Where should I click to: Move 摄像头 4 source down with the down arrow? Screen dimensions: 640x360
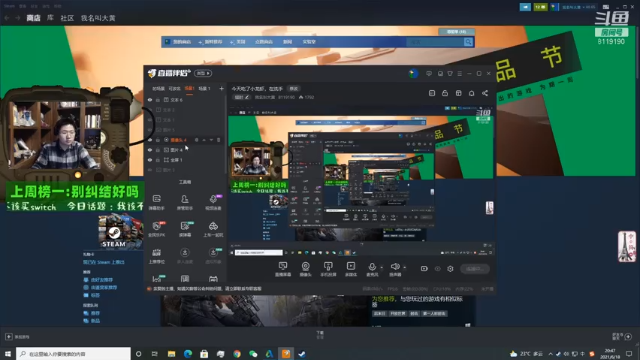pos(211,140)
